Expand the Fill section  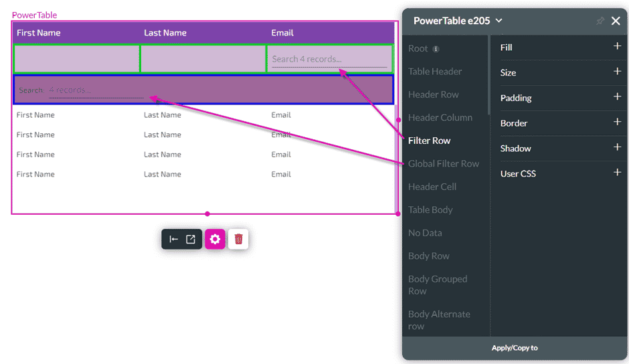coord(617,47)
